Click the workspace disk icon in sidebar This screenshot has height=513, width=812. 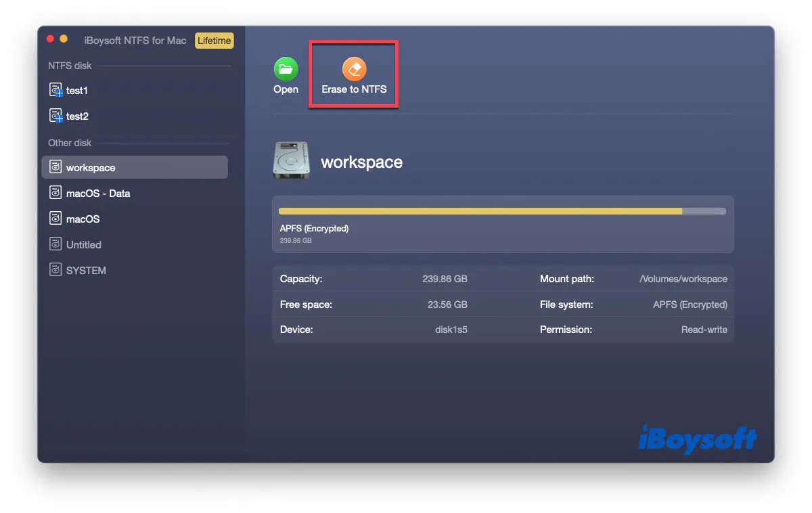pos(56,168)
